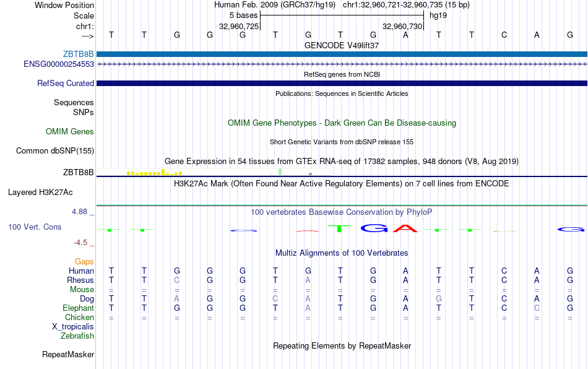
Task: Click the OMIM Gene Phenotypes track title
Action: (x=342, y=123)
